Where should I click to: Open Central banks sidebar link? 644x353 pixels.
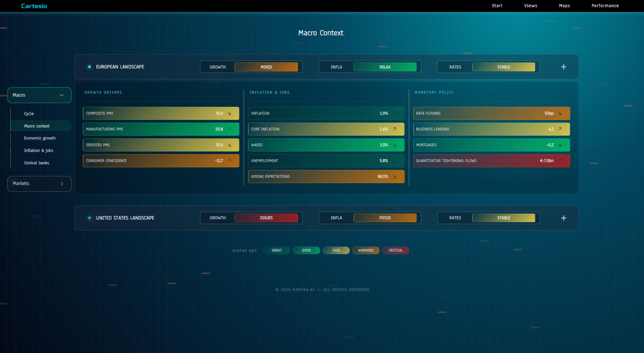pos(36,163)
